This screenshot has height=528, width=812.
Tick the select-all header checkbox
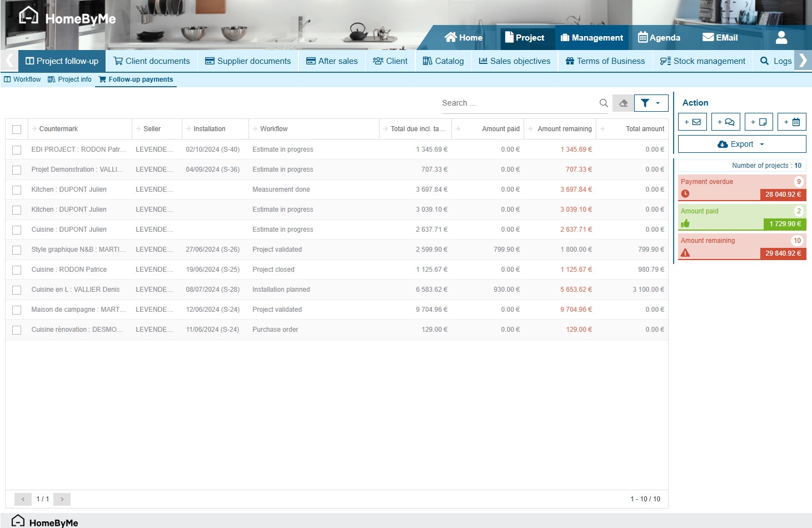click(17, 129)
